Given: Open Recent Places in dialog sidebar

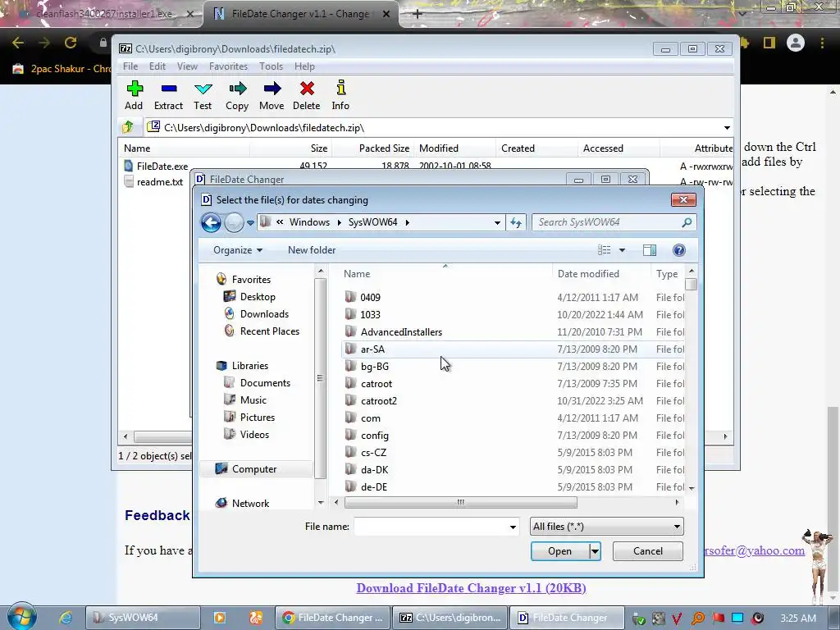Looking at the screenshot, I should [x=269, y=331].
